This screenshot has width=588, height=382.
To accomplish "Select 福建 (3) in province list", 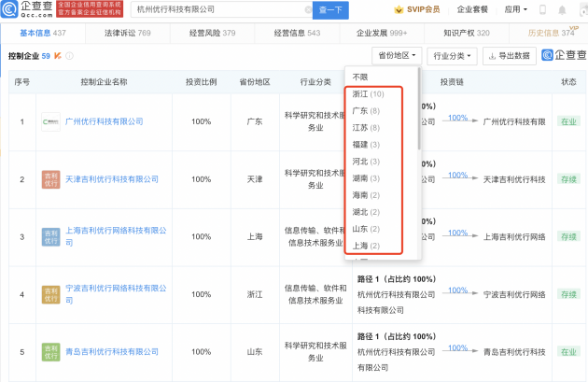I will click(x=366, y=145).
